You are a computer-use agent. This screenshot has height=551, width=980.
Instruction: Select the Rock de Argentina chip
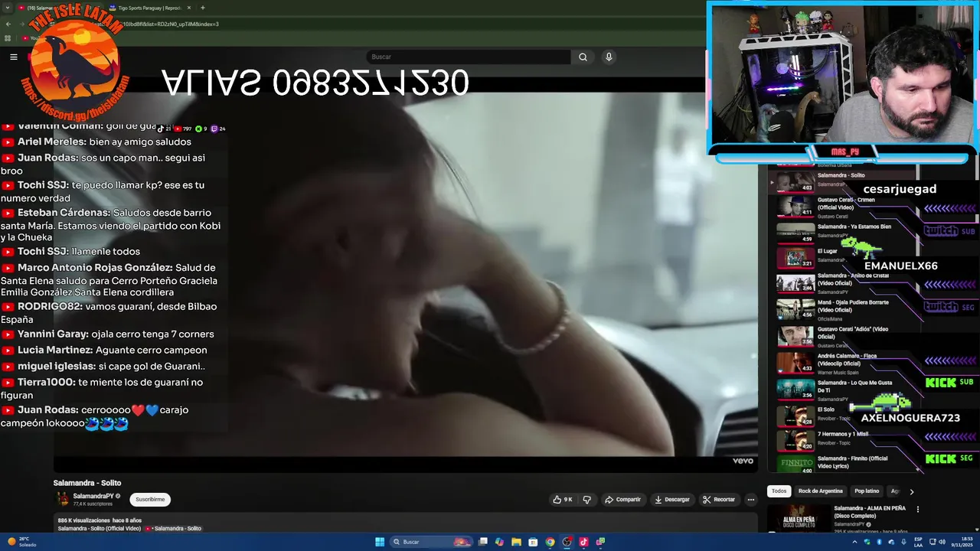tap(821, 491)
